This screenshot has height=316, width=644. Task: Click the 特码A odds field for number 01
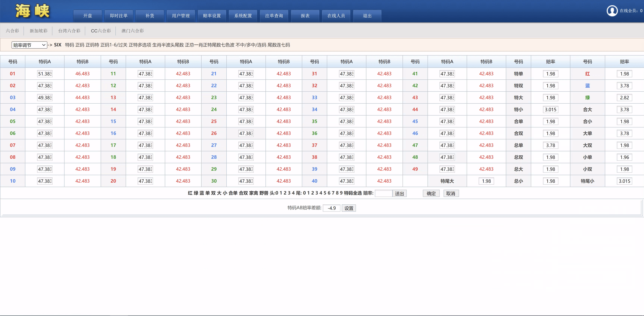tap(45, 74)
